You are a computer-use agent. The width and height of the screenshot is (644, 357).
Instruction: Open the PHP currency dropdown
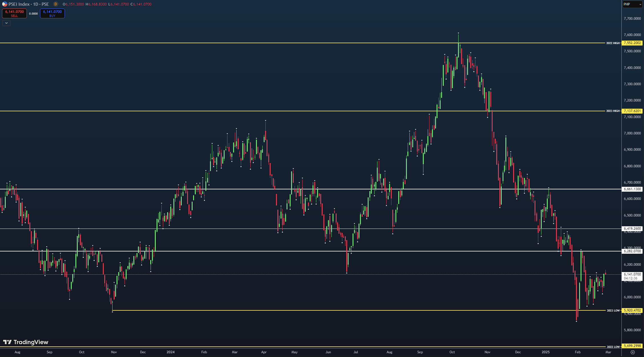[x=632, y=4]
